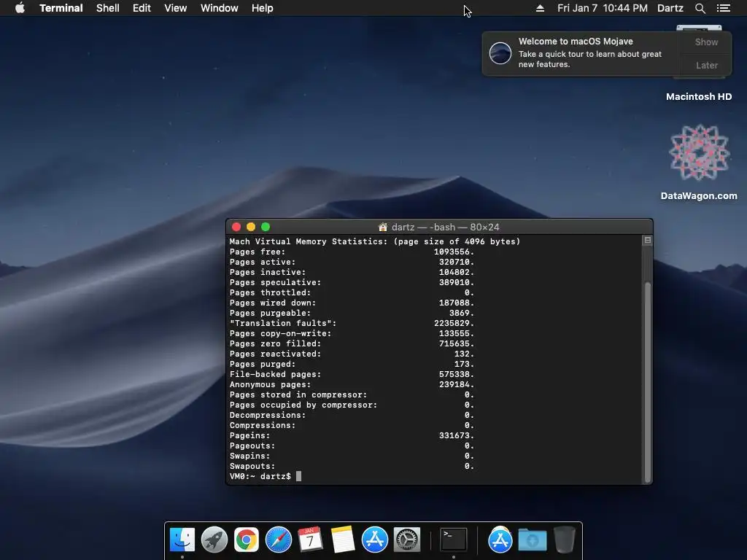Open Finder from the Dock
This screenshot has height=560, width=747.
tap(182, 540)
